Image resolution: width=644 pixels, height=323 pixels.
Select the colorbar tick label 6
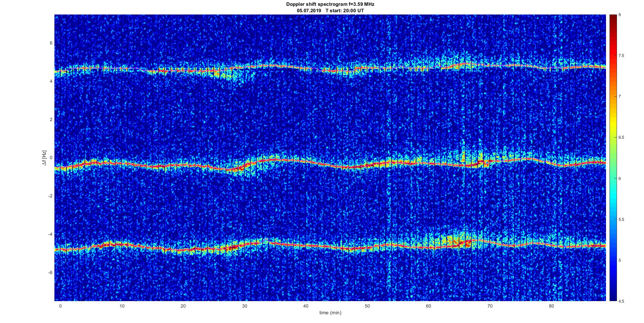620,178
